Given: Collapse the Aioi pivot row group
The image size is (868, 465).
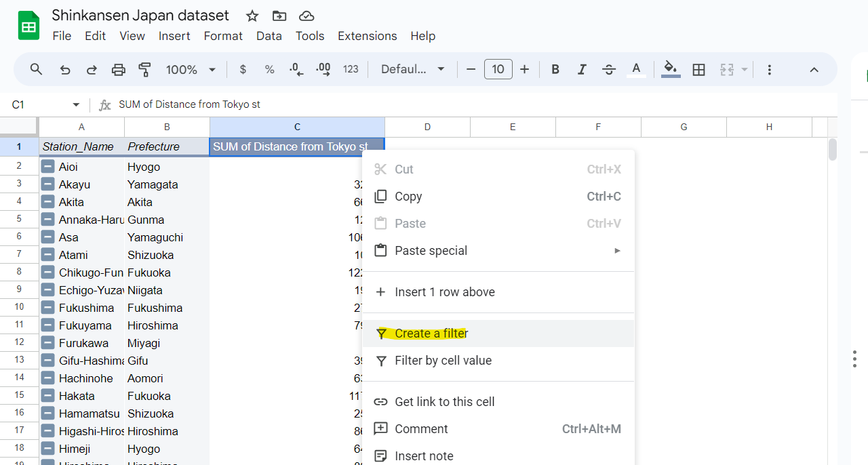Looking at the screenshot, I should click(x=48, y=167).
